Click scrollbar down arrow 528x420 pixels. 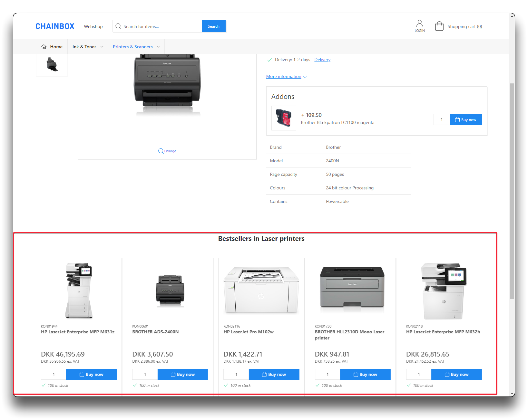point(512,394)
